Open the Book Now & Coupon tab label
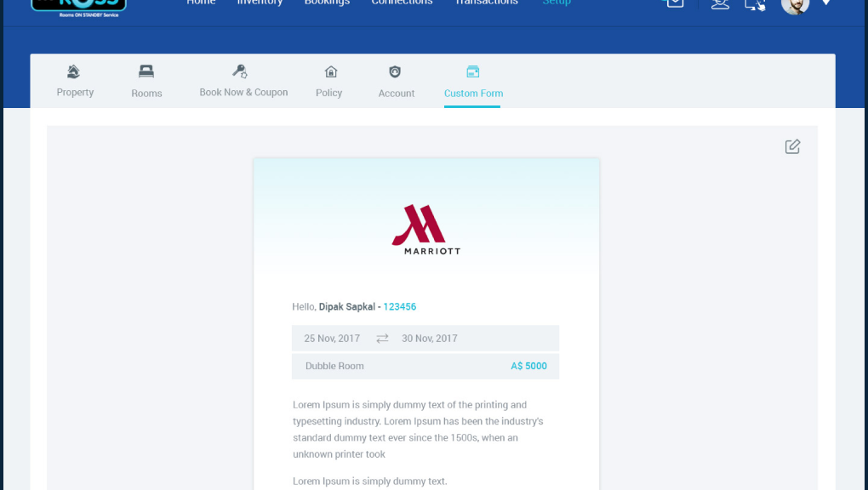Viewport: 868px width, 490px height. coord(243,93)
